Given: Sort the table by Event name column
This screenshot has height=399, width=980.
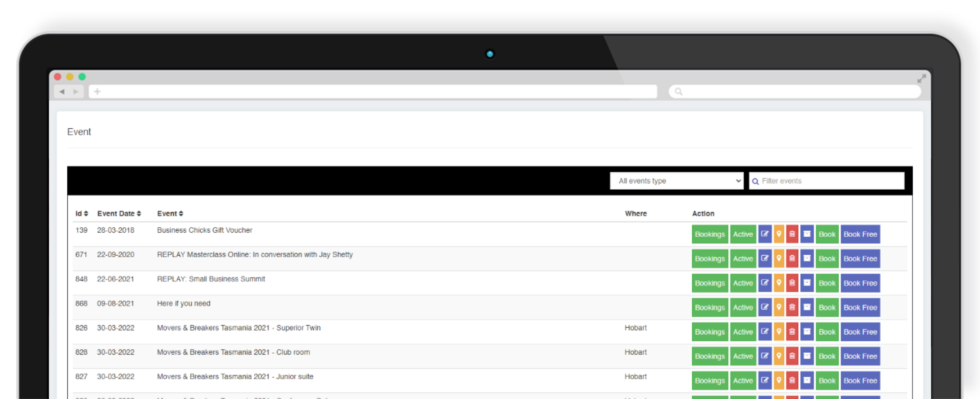Looking at the screenshot, I should 170,213.
